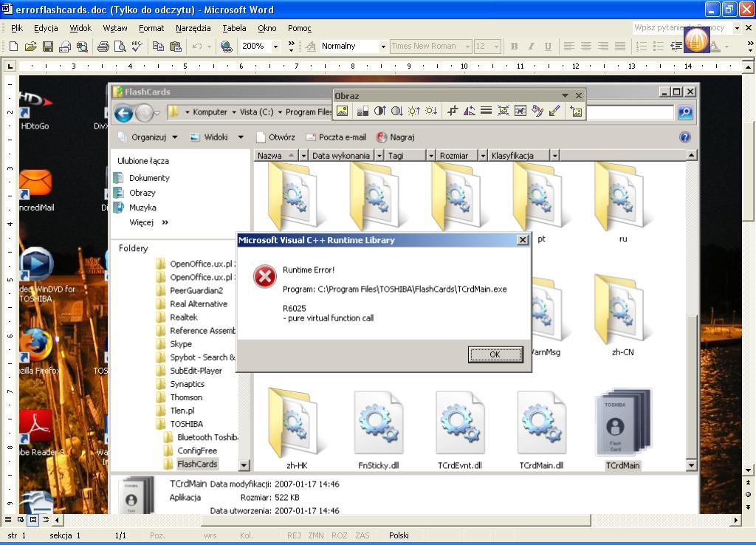Click the Print icon in toolbar

click(x=103, y=47)
